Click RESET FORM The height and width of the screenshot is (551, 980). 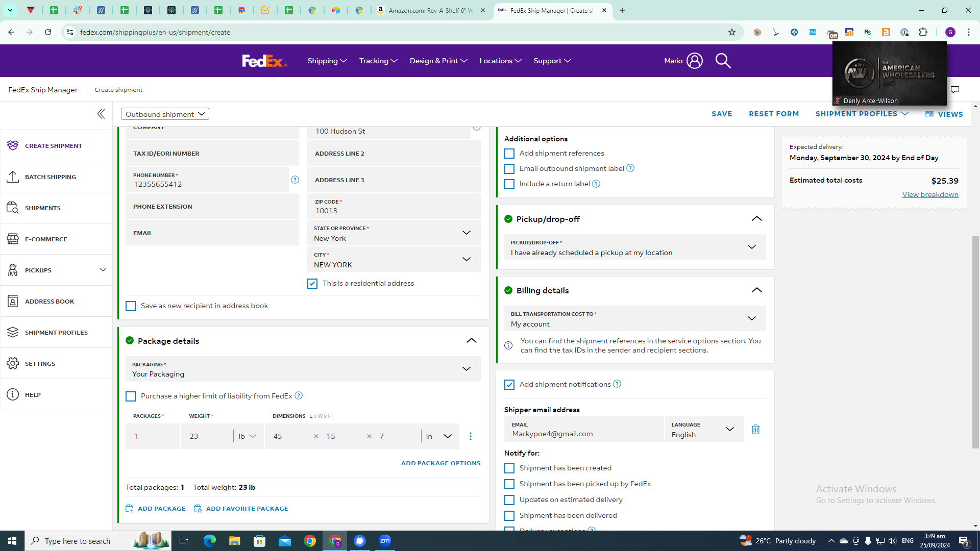pos(774,114)
